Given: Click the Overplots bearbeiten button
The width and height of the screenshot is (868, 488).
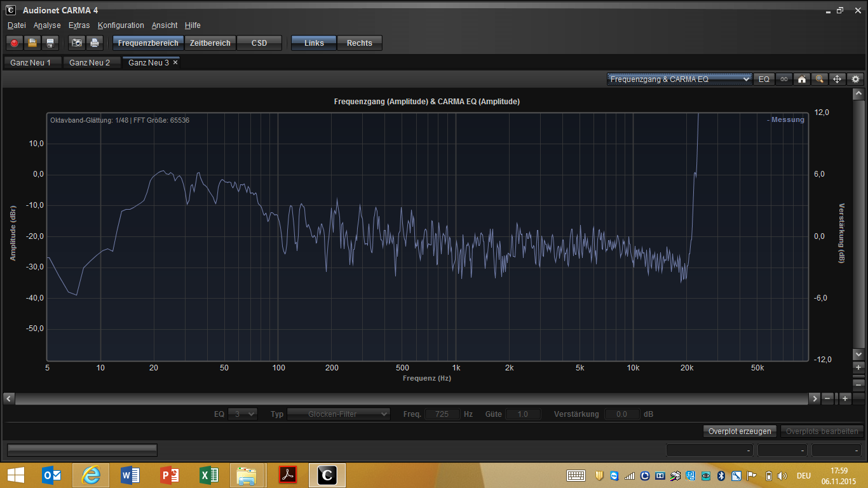Looking at the screenshot, I should click(822, 431).
